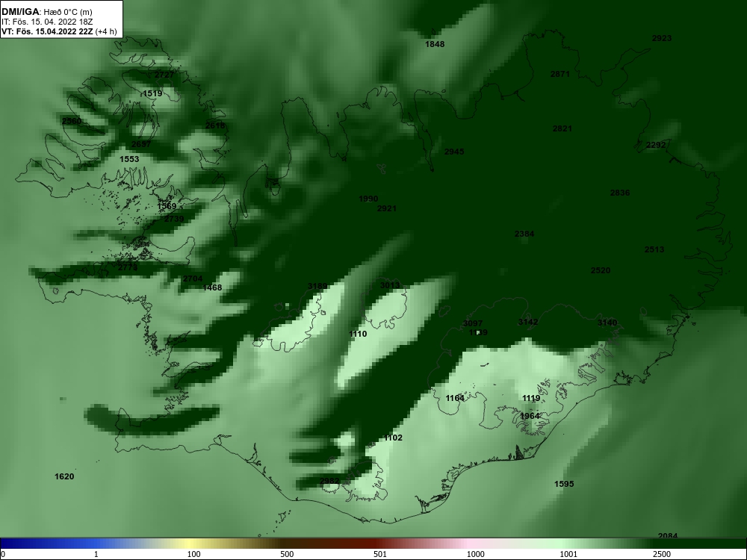
Task: Click the 1164 height label
Action: 455,398
